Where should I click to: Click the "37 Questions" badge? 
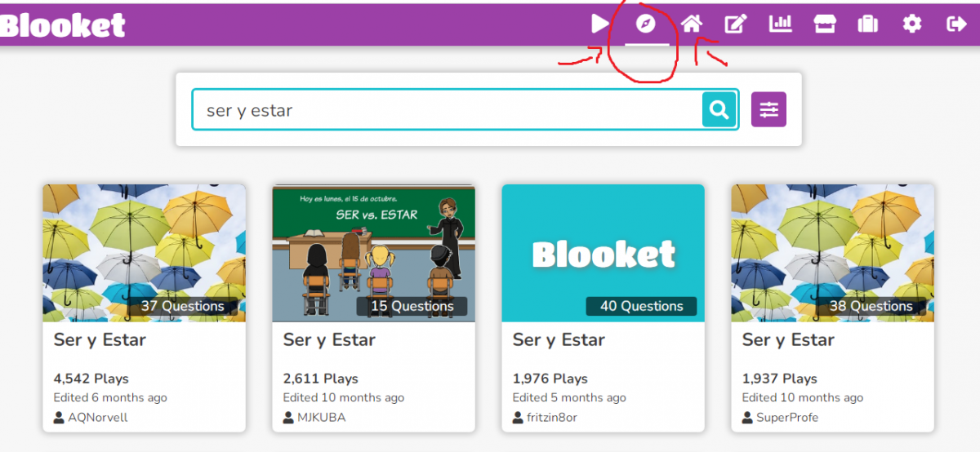pos(182,307)
